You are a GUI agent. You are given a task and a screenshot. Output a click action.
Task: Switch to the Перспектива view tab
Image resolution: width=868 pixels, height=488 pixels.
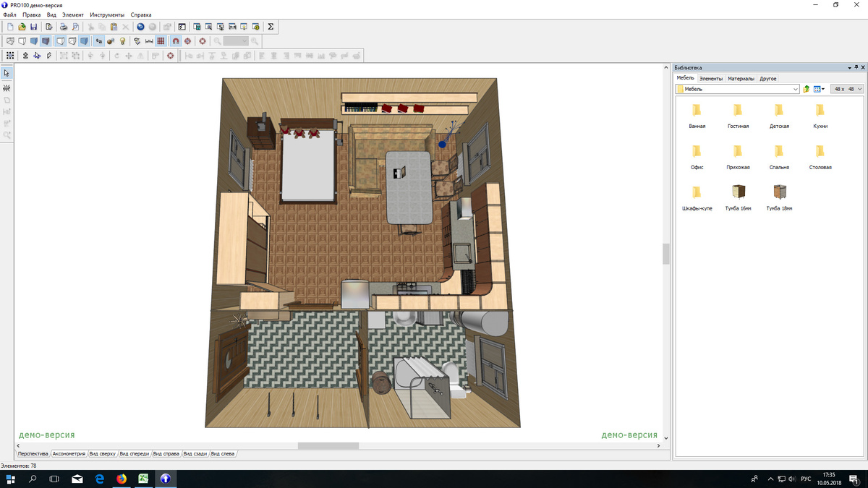pos(33,454)
